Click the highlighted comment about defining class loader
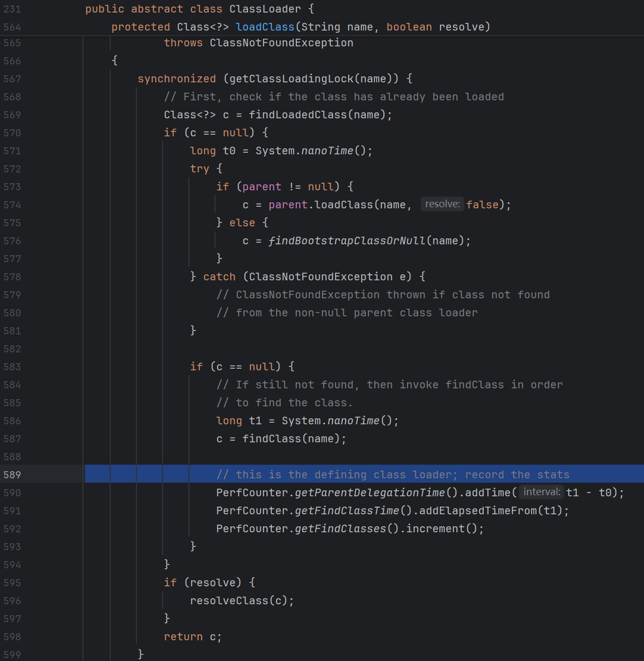This screenshot has width=644, height=661. [392, 474]
